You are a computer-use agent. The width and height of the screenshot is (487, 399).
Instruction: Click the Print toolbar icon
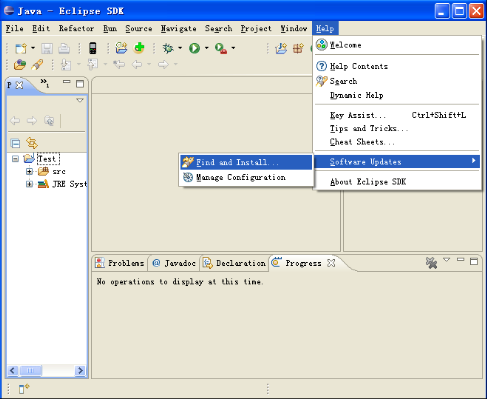point(64,48)
